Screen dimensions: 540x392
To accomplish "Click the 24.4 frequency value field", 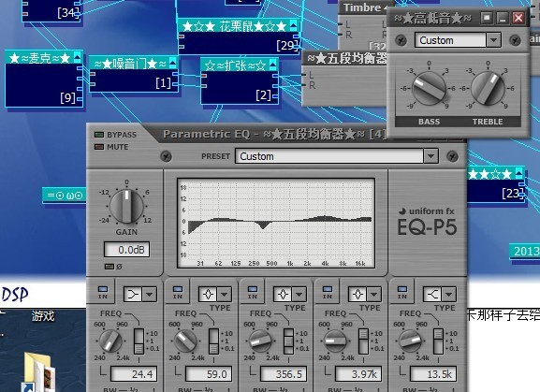I will [134, 374].
